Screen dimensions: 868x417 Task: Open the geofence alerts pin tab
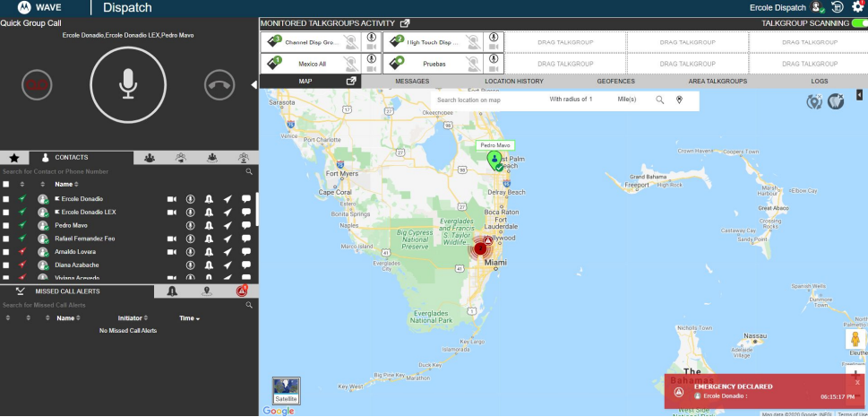point(207,291)
